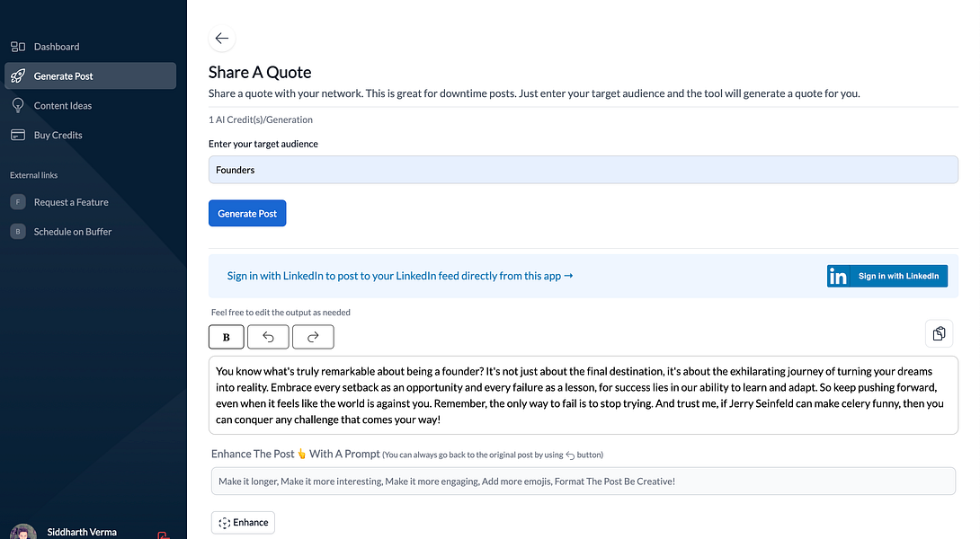Click the blue Generate Post button
The image size is (980, 539).
pos(247,213)
